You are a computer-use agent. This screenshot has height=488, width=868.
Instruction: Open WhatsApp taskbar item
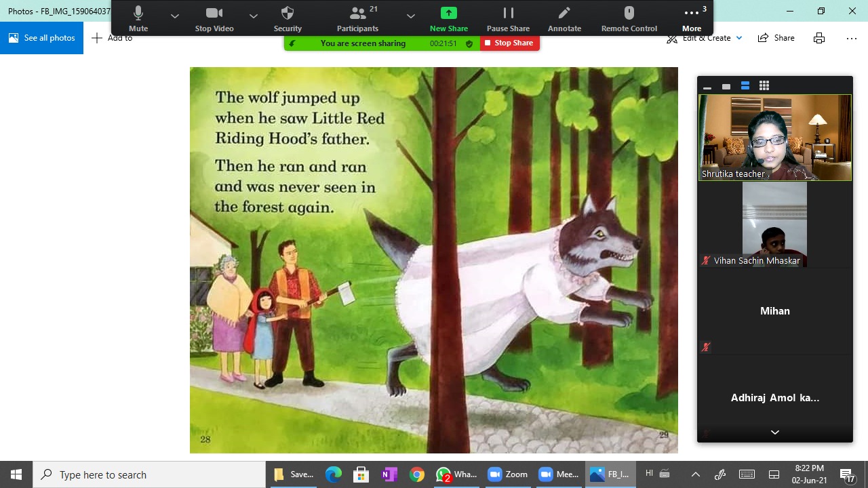456,474
